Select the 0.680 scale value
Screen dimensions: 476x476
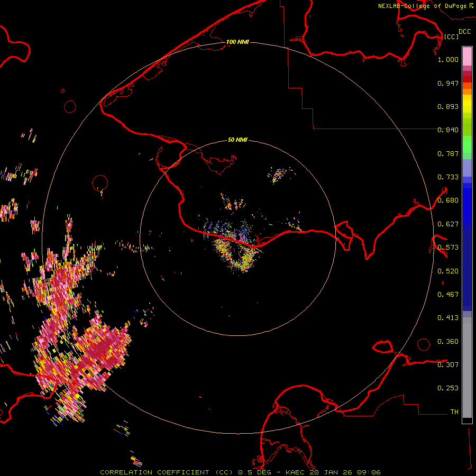tap(448, 200)
